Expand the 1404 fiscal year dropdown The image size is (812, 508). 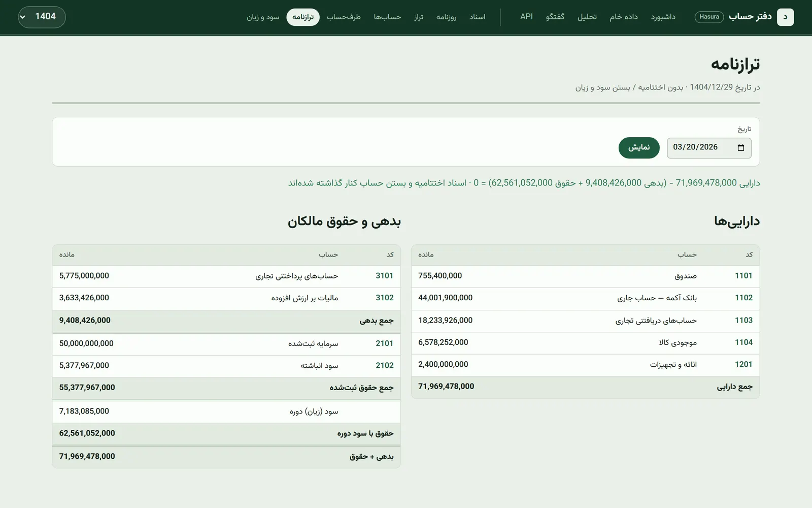(x=42, y=17)
